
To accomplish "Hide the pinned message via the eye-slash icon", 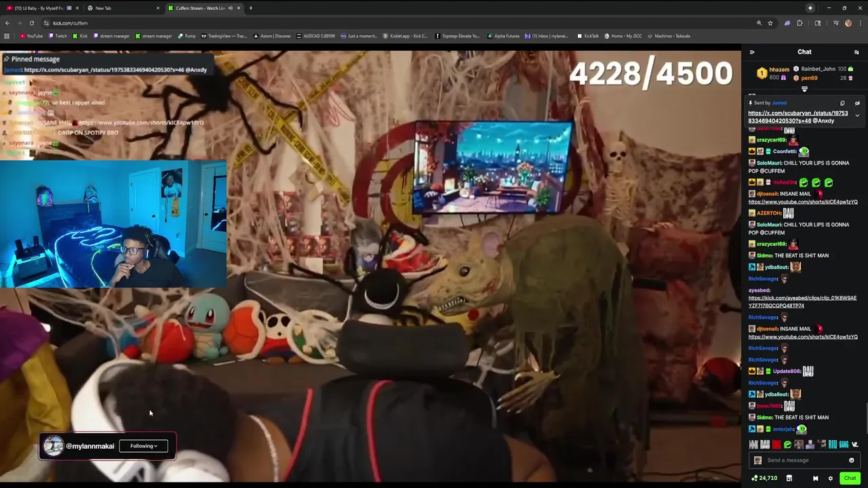I will click(x=857, y=103).
